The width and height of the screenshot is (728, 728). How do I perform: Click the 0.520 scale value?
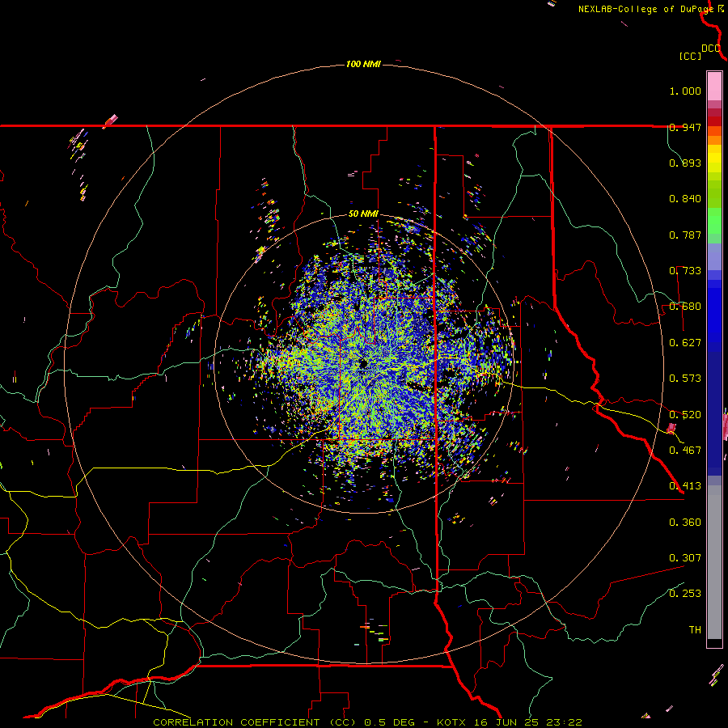(x=685, y=415)
